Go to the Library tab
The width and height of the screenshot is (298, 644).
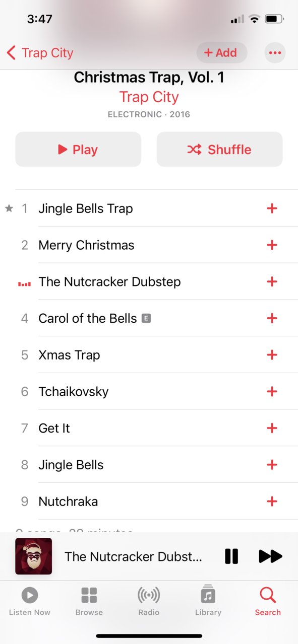point(208,601)
